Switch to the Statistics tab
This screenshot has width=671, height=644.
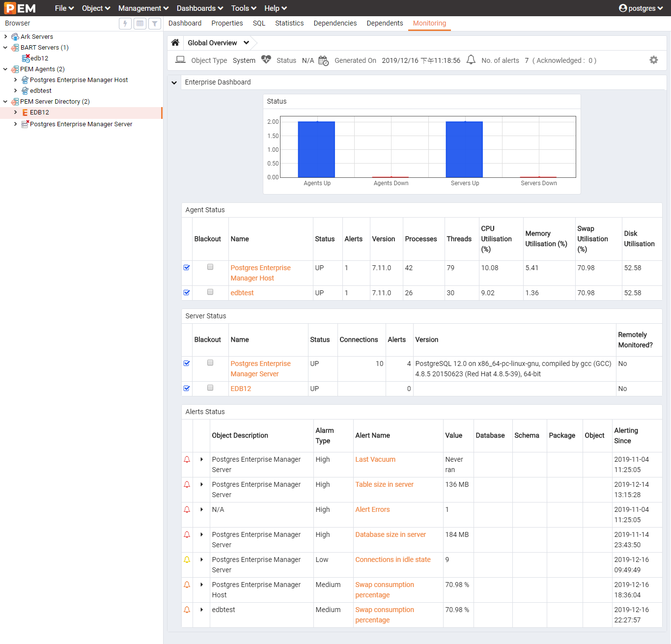pos(289,23)
